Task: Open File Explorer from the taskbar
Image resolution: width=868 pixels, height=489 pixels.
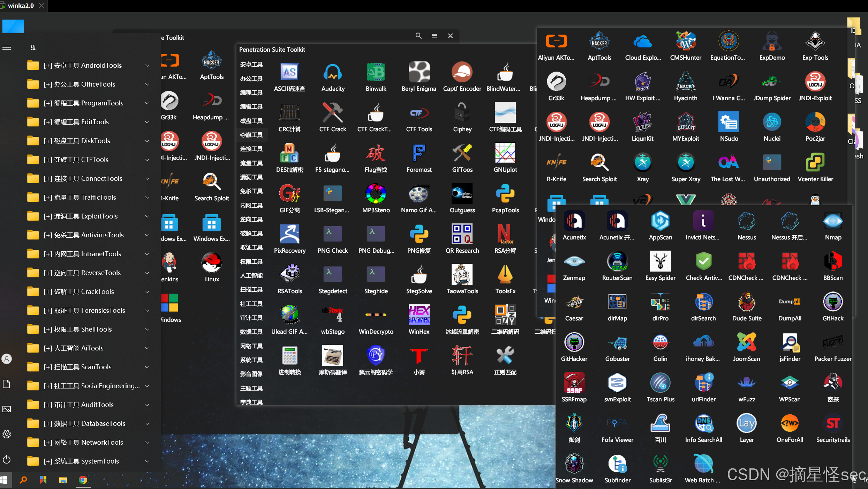Action: [63, 480]
